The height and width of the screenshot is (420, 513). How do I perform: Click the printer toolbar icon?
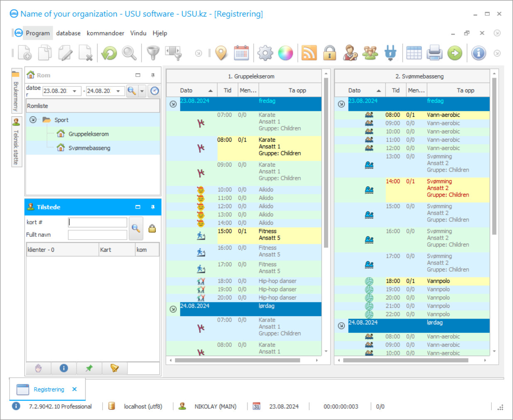[x=434, y=53]
